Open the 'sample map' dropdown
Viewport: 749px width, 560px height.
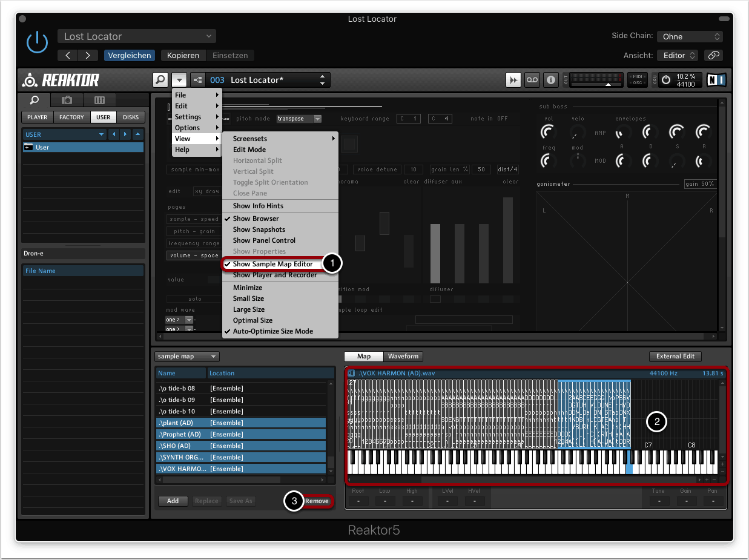click(x=187, y=357)
